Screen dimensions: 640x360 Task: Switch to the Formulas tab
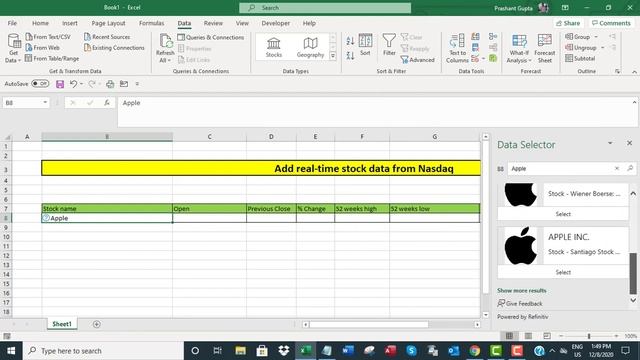[x=151, y=23]
